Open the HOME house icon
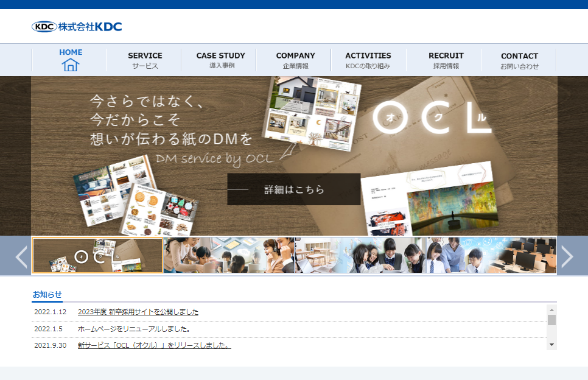 pyautogui.click(x=70, y=65)
